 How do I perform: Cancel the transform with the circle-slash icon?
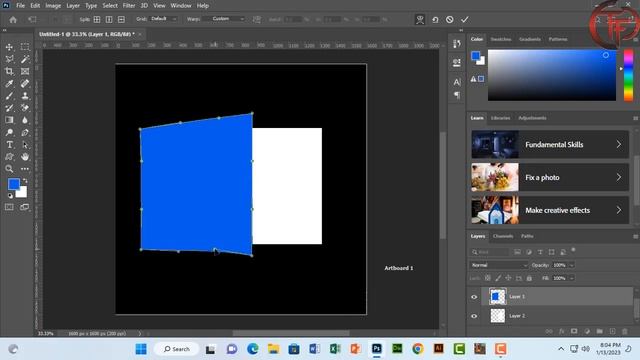[449, 20]
